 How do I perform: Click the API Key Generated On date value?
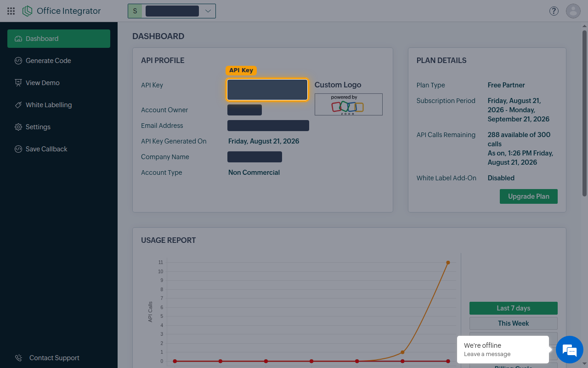click(264, 141)
